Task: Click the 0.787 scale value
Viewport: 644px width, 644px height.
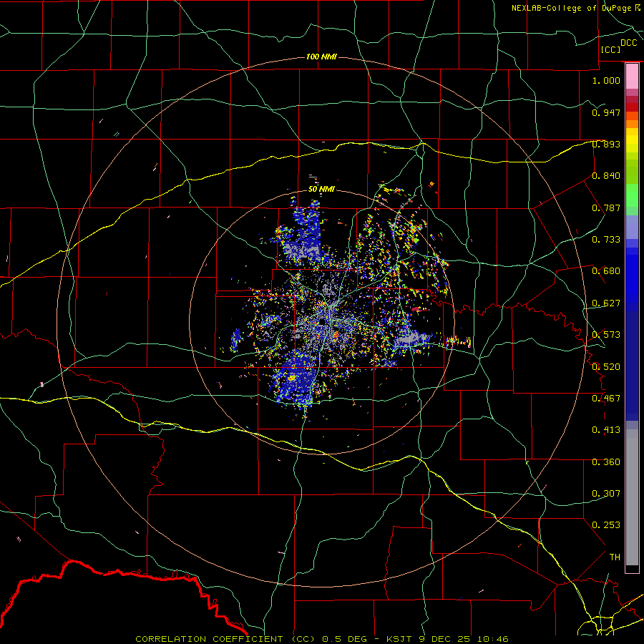Action: tap(606, 208)
